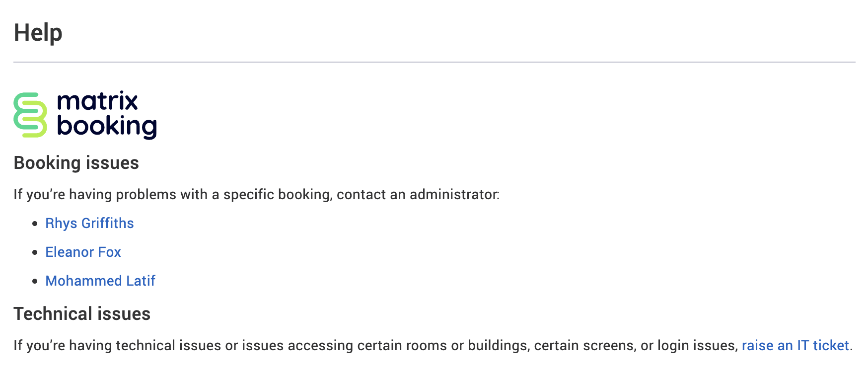Click the word 'matrix' in the logo
The width and height of the screenshot is (868, 384).
click(x=97, y=101)
